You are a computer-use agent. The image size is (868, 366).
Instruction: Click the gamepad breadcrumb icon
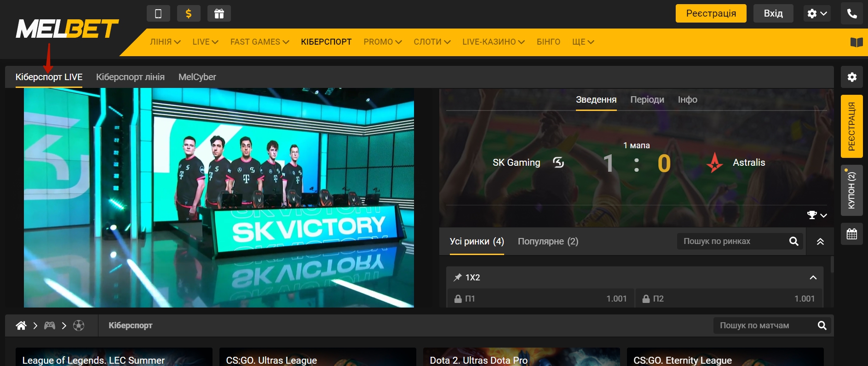(50, 325)
